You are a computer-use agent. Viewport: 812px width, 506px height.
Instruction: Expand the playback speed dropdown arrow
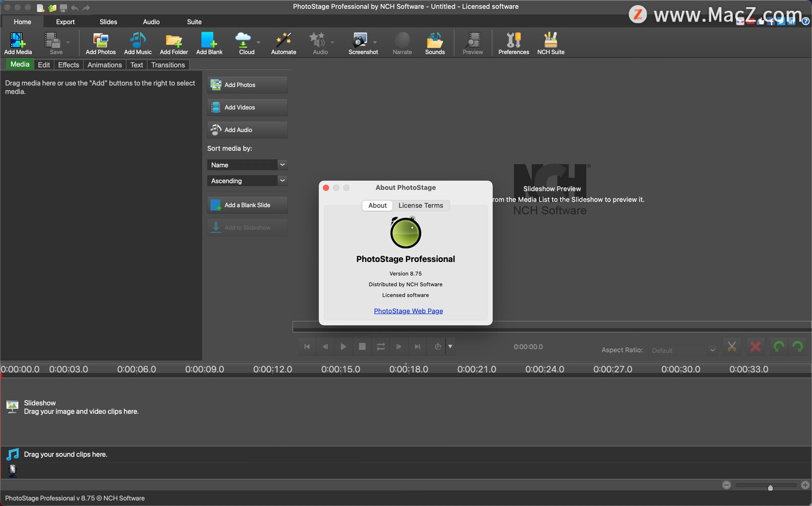[450, 346]
